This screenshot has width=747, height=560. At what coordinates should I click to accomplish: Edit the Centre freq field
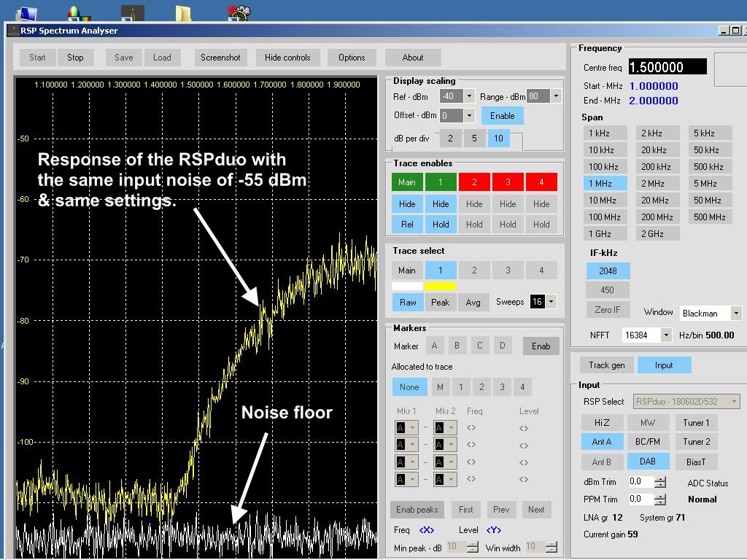[x=667, y=67]
